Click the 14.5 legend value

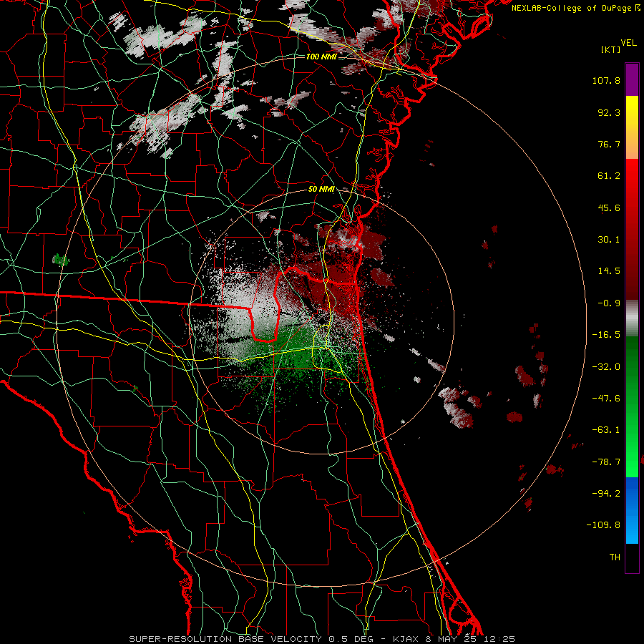pos(609,271)
